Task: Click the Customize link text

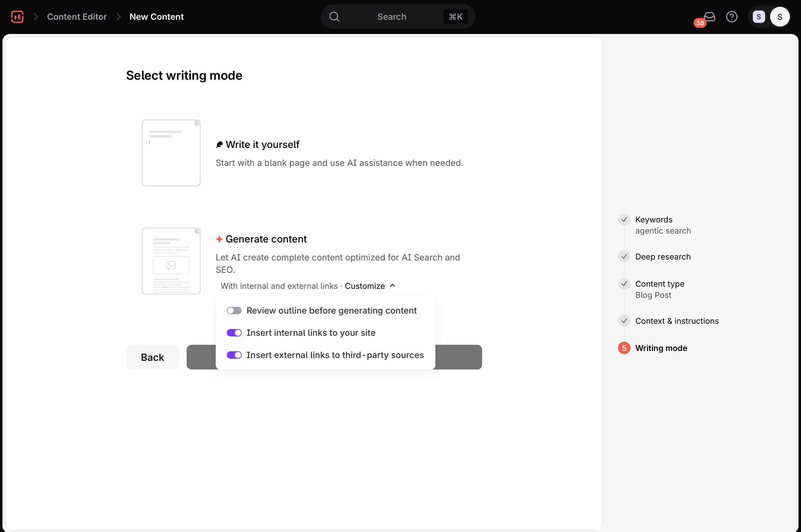Action: [365, 286]
